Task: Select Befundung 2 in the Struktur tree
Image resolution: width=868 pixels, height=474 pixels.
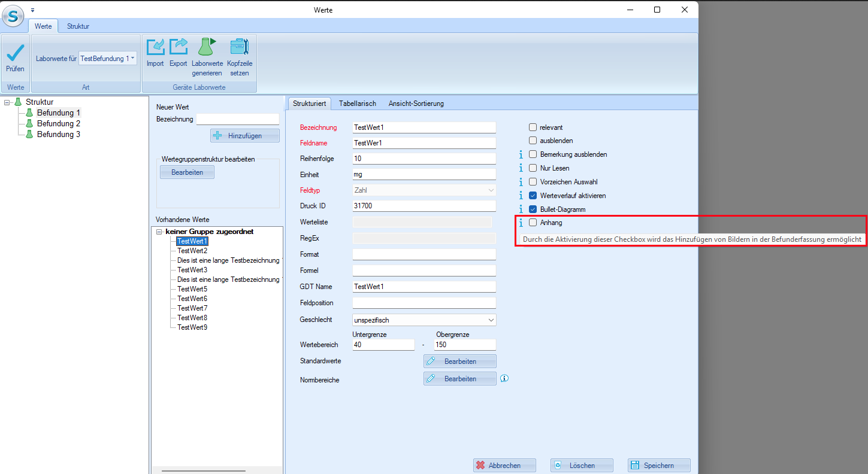Action: coord(59,123)
